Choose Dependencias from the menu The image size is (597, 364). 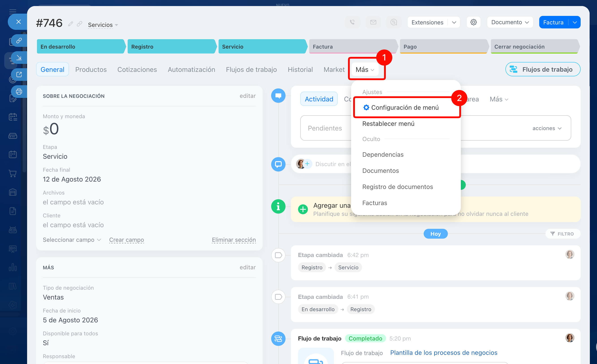[383, 154]
